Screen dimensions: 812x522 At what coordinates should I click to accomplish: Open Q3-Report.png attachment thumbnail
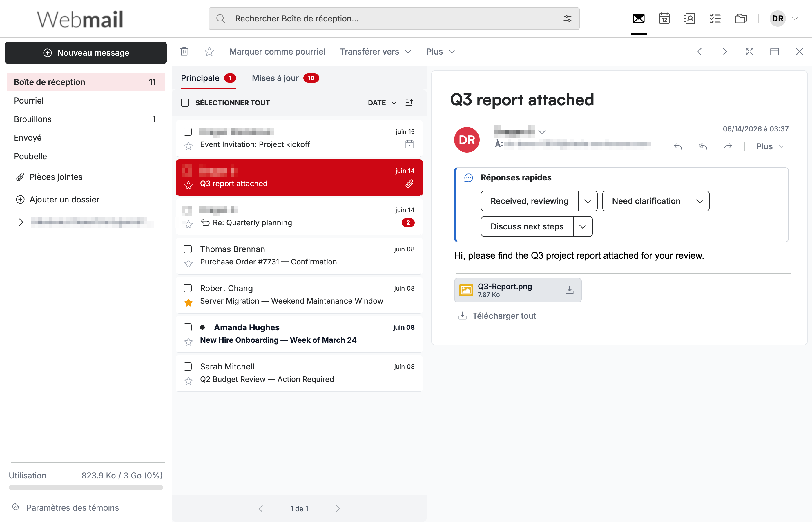pos(466,290)
